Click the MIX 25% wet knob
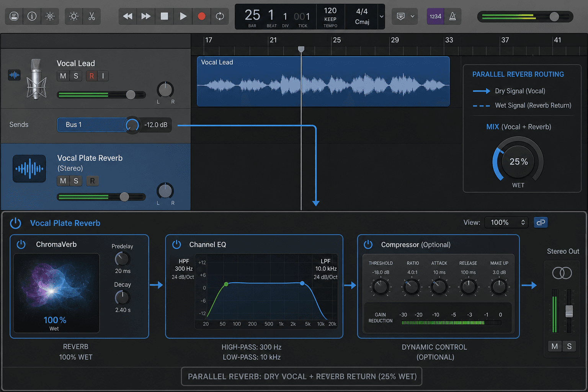588x392 pixels. pos(518,162)
